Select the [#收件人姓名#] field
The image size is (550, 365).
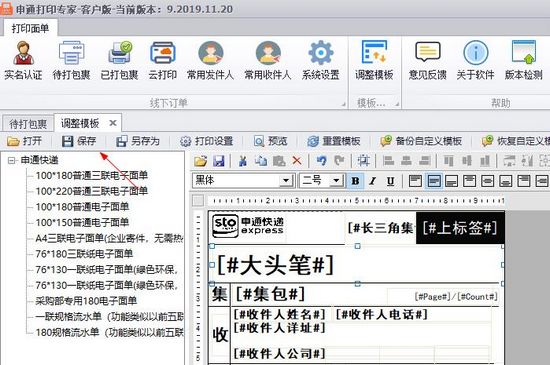coord(279,315)
